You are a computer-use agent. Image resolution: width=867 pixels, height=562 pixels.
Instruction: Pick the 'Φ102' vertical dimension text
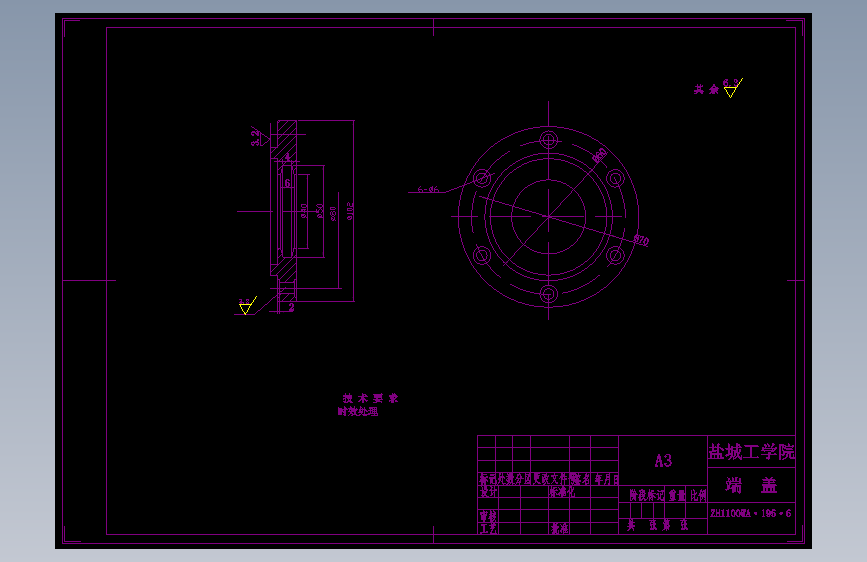pos(350,211)
